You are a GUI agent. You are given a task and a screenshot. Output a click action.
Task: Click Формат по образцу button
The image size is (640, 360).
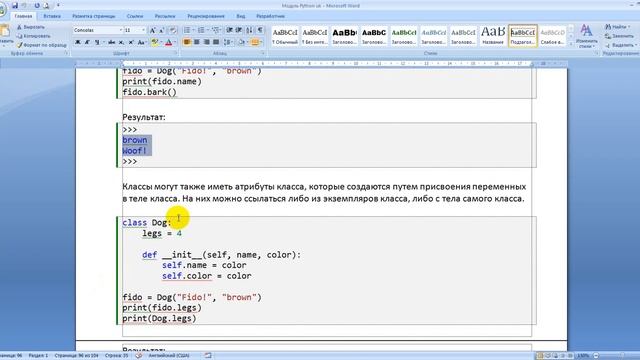(41, 45)
